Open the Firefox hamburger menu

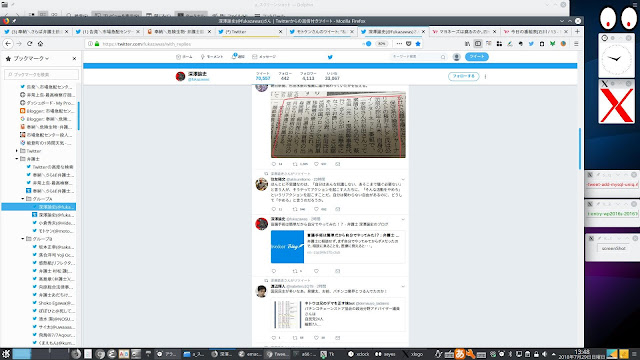click(x=576, y=44)
